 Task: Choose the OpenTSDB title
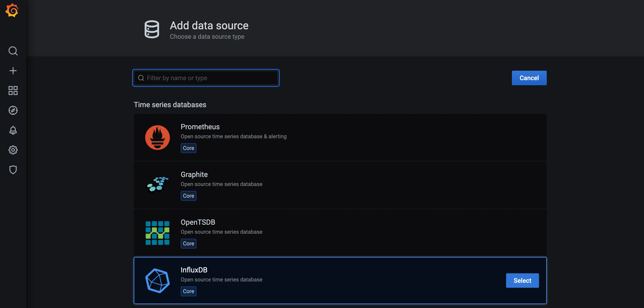(x=198, y=222)
